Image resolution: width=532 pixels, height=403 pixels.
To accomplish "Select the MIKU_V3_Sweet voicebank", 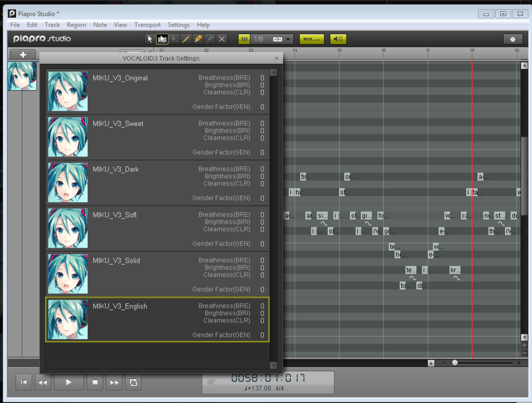I will click(157, 137).
